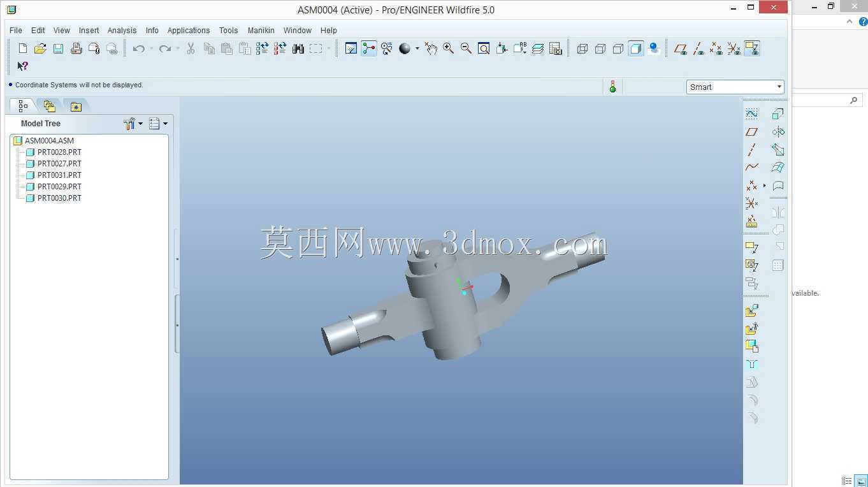Open the Appearance Gallery dropdown arrow
Viewport: 868px width, 487px height.
(417, 48)
